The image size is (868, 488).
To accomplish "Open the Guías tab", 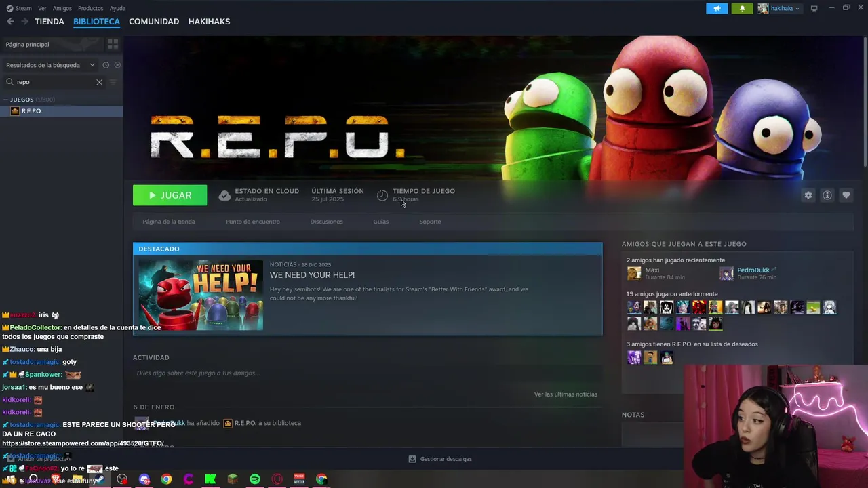I will coord(381,222).
